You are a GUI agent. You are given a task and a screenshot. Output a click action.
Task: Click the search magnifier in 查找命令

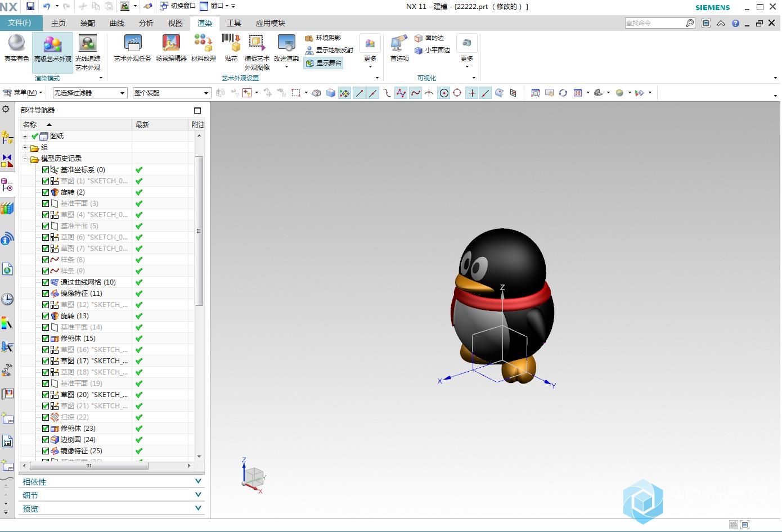coord(690,23)
